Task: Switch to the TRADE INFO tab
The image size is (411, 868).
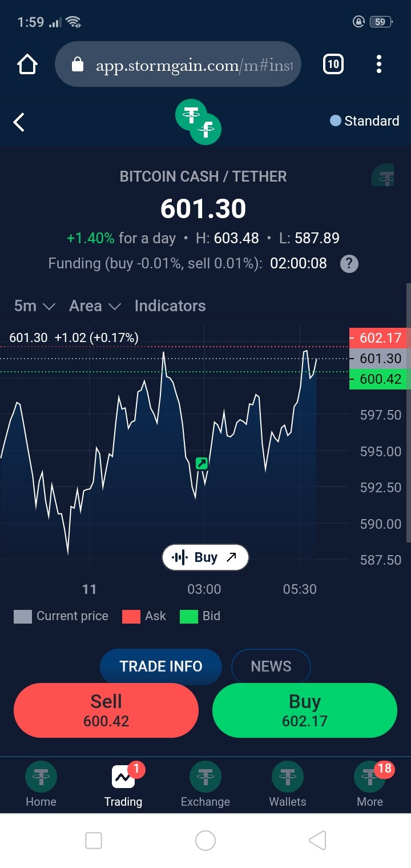Action: point(161,666)
